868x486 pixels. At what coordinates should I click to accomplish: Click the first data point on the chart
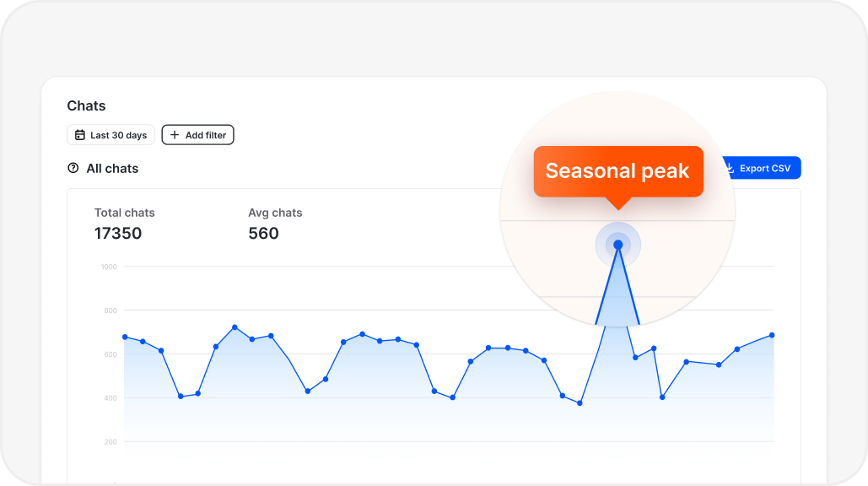tap(125, 337)
